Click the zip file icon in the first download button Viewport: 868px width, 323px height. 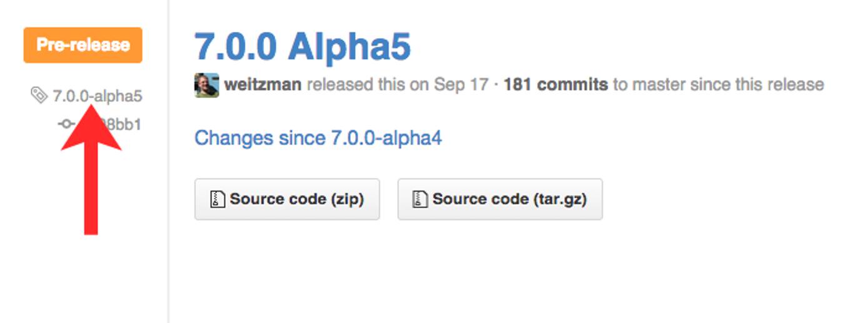point(217,199)
